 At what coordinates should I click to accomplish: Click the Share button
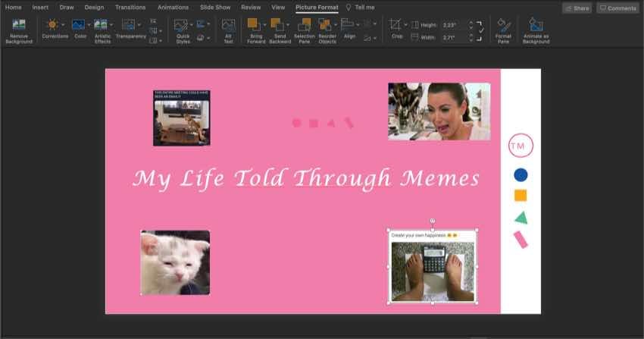point(577,8)
